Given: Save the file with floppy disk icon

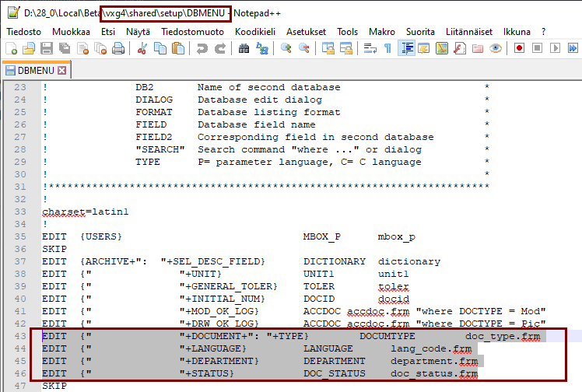Looking at the screenshot, I should pyautogui.click(x=46, y=48).
